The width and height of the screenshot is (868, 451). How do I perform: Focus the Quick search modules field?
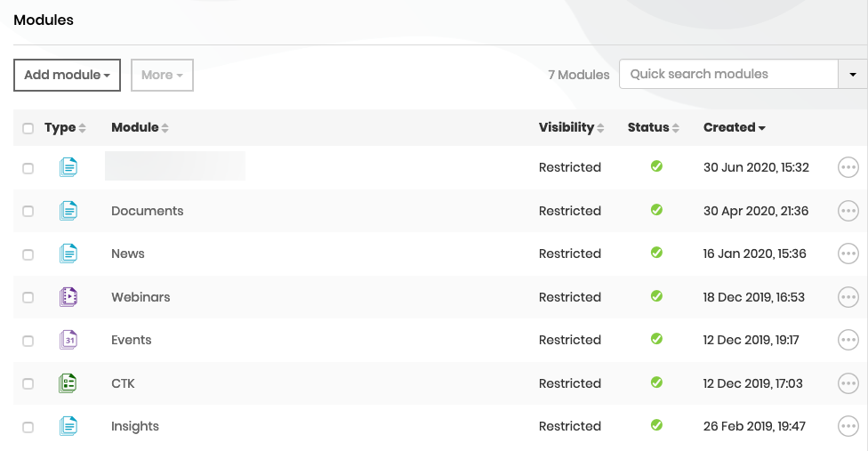(728, 74)
